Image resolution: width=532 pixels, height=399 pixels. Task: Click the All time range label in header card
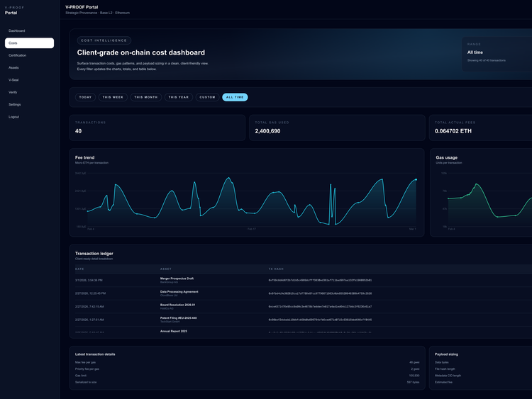pyautogui.click(x=475, y=52)
